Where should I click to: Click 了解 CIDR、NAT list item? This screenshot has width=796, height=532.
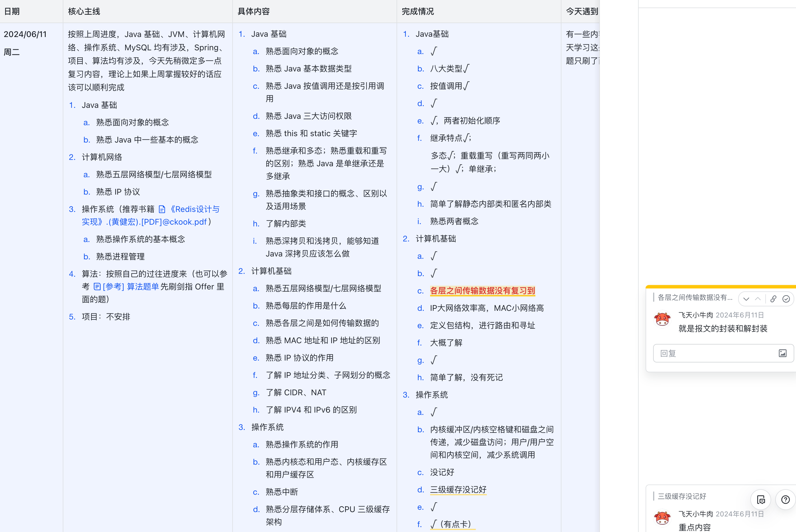pos(296,393)
